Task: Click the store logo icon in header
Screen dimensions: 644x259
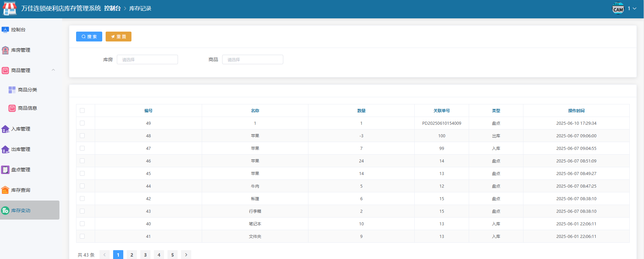Action: [x=10, y=8]
